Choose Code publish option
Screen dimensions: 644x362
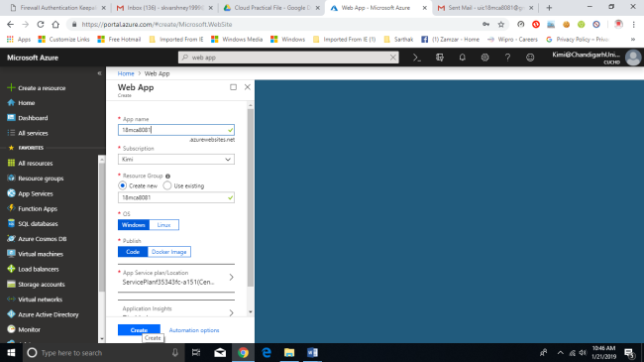133,252
